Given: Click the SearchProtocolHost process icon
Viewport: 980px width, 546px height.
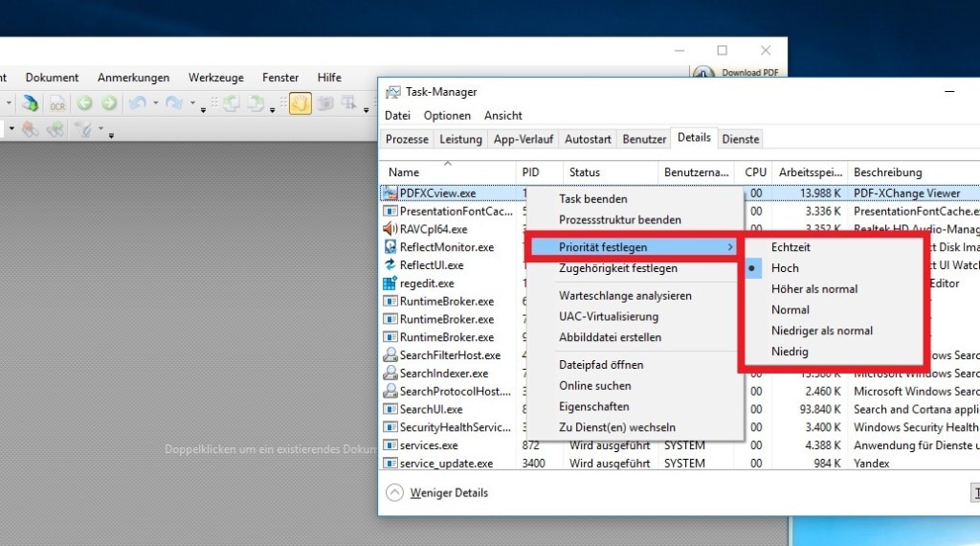Looking at the screenshot, I should tap(390, 391).
